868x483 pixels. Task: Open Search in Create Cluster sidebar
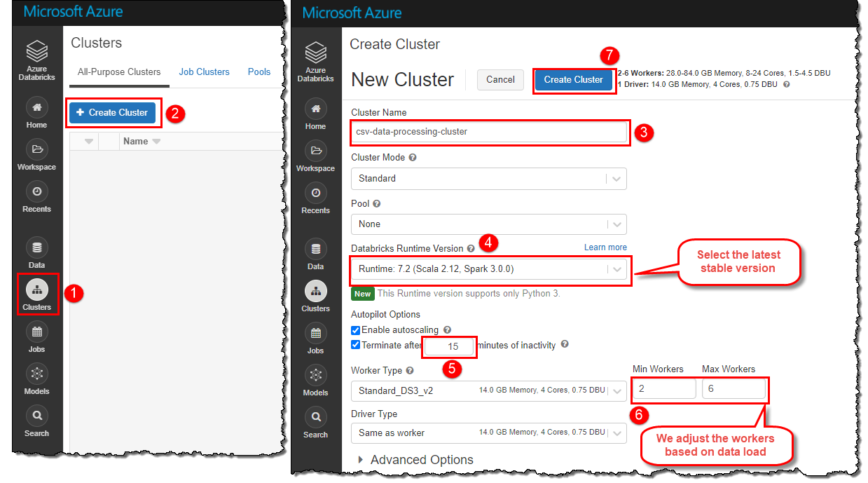point(315,423)
